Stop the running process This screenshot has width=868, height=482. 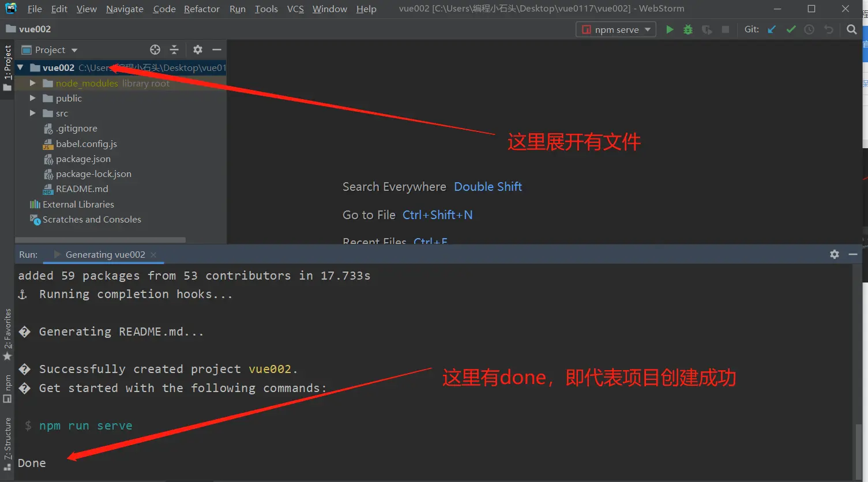(726, 29)
